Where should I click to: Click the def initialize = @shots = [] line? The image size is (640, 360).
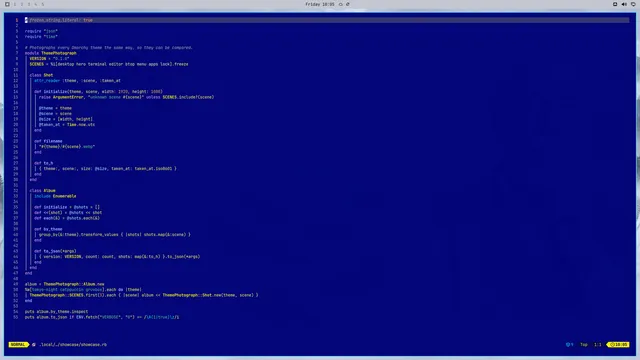67,207
